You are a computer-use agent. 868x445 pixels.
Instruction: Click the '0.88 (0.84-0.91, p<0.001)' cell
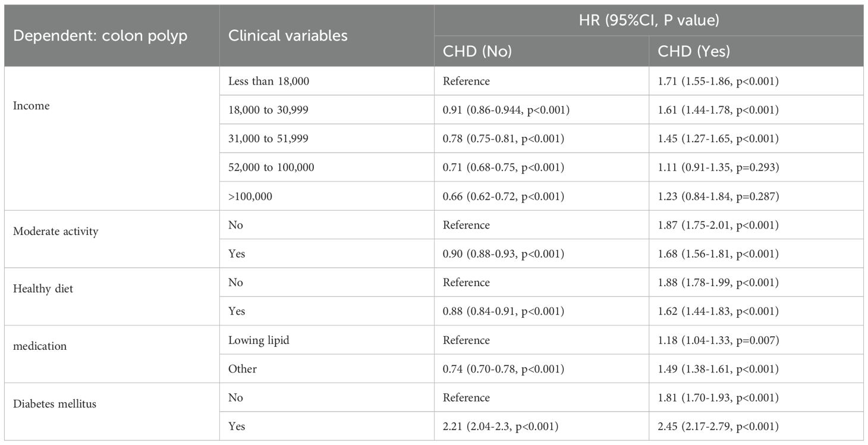(503, 311)
